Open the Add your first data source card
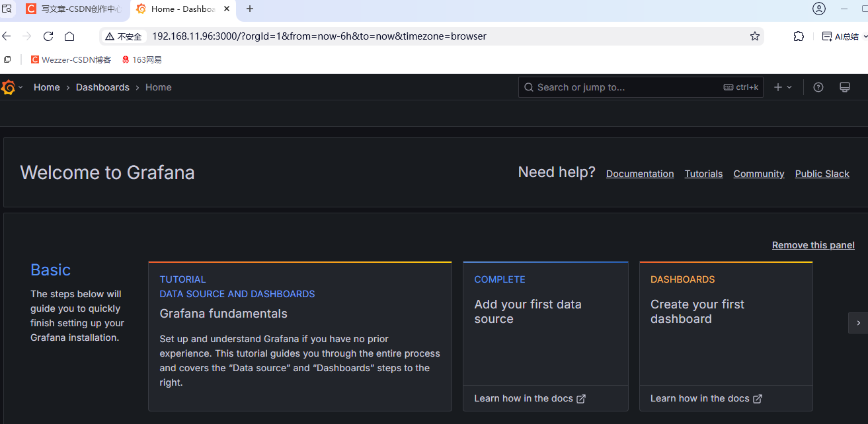 545,324
